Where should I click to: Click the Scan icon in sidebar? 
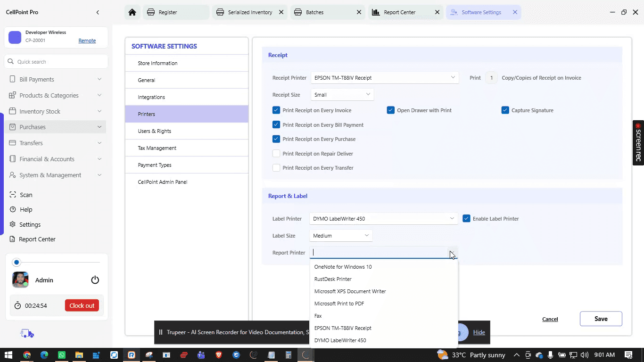pyautogui.click(x=13, y=195)
